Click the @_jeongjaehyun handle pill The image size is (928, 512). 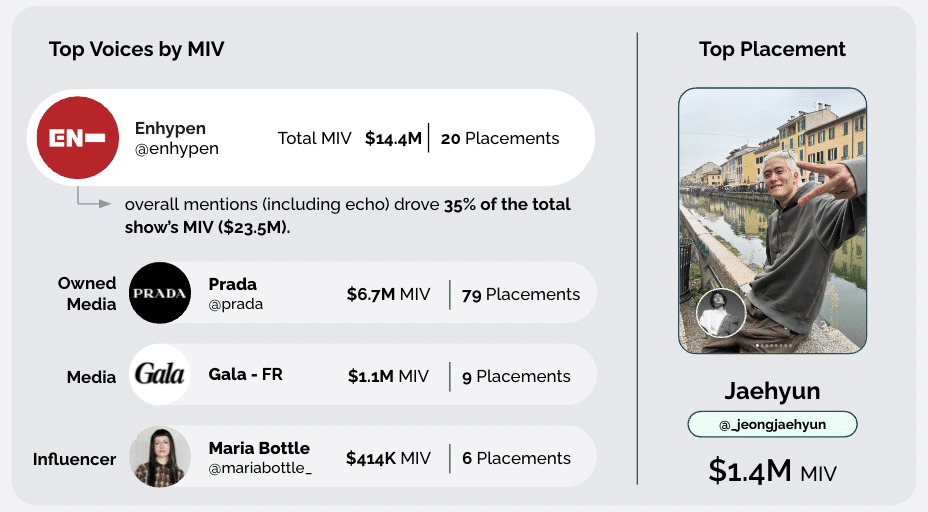tap(772, 424)
